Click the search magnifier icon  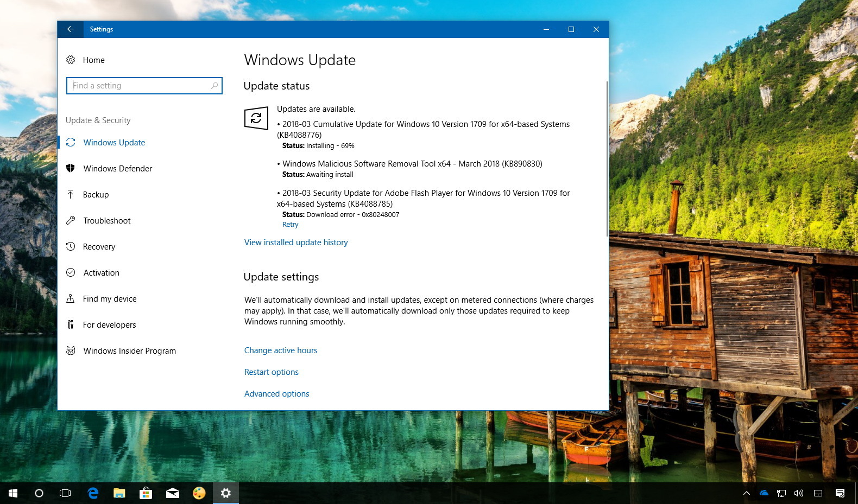pos(214,86)
